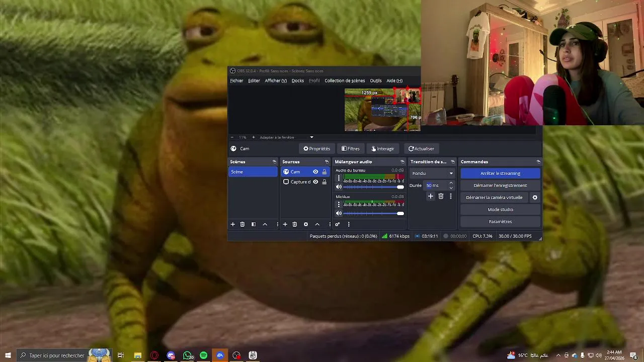
Task: Open Opera browser from the taskbar
Action: tap(154, 355)
